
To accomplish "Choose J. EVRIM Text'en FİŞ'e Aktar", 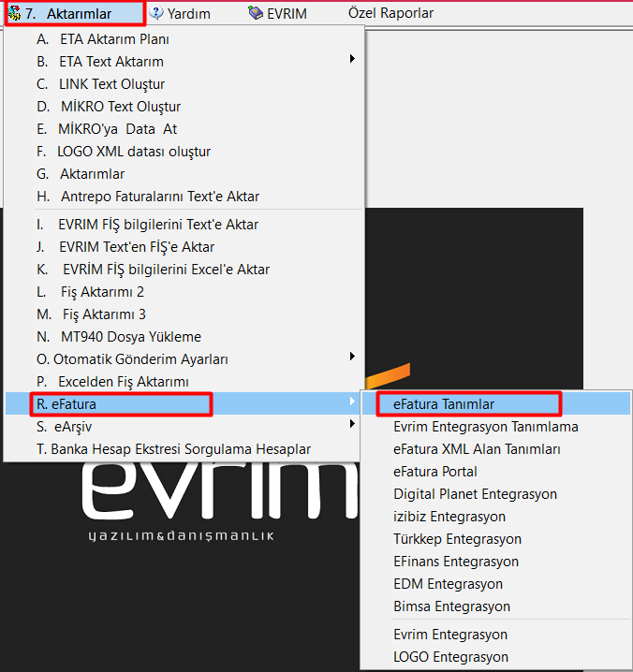I will coord(184,247).
